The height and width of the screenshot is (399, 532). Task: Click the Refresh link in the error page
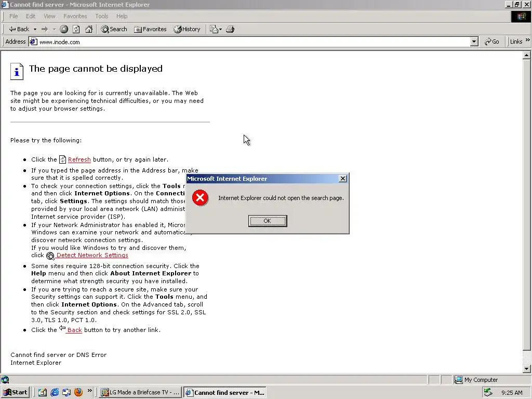pyautogui.click(x=79, y=159)
